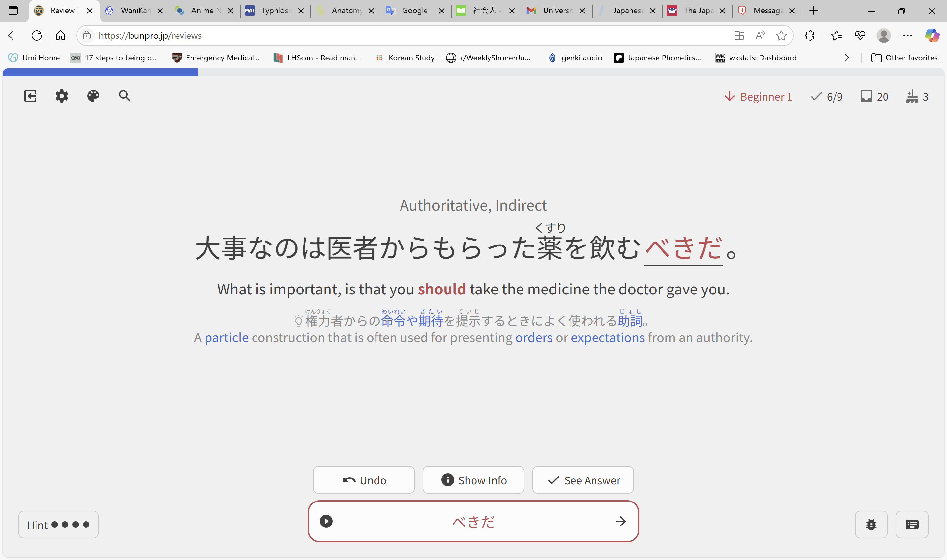Click the bug report icon
The width and height of the screenshot is (947, 560).
pyautogui.click(x=871, y=524)
